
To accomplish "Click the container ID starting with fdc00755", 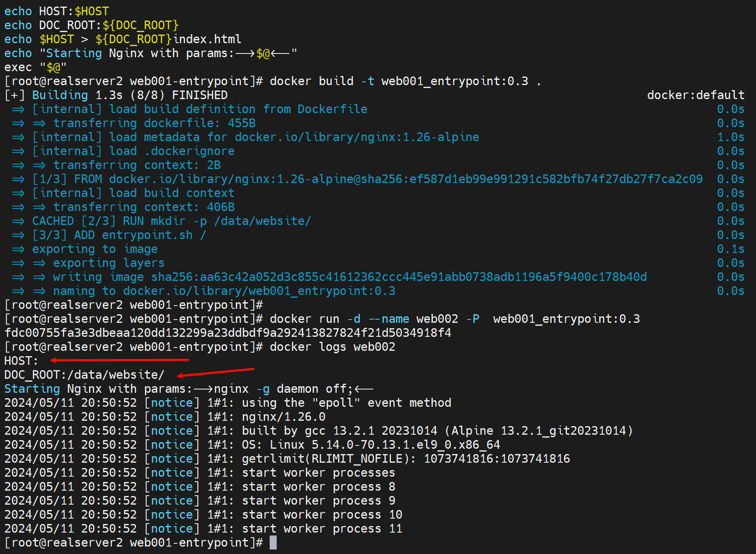I will [228, 333].
